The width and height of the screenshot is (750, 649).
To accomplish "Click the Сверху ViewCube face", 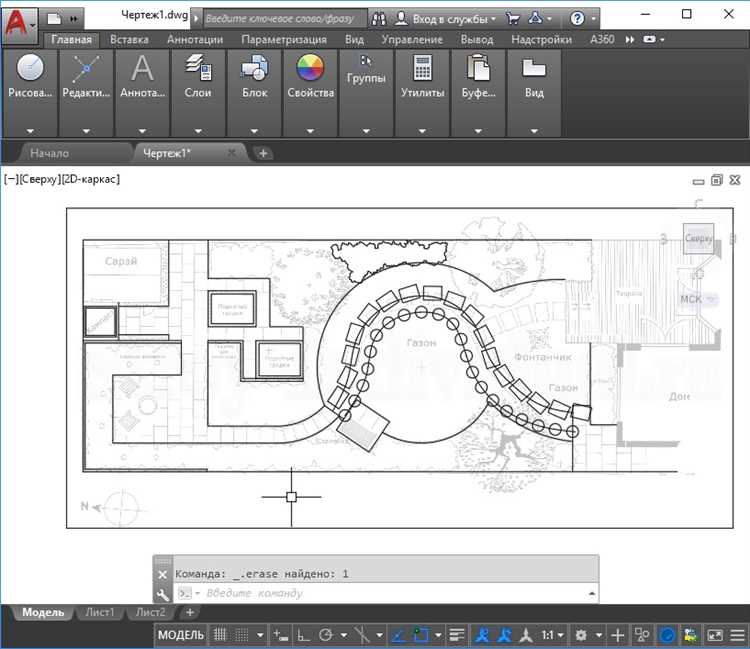I will (x=699, y=238).
